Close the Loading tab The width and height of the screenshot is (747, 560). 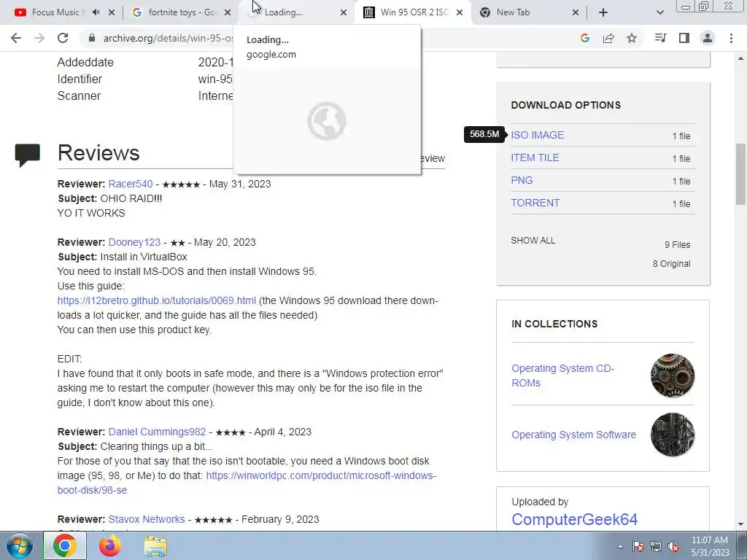(344, 12)
